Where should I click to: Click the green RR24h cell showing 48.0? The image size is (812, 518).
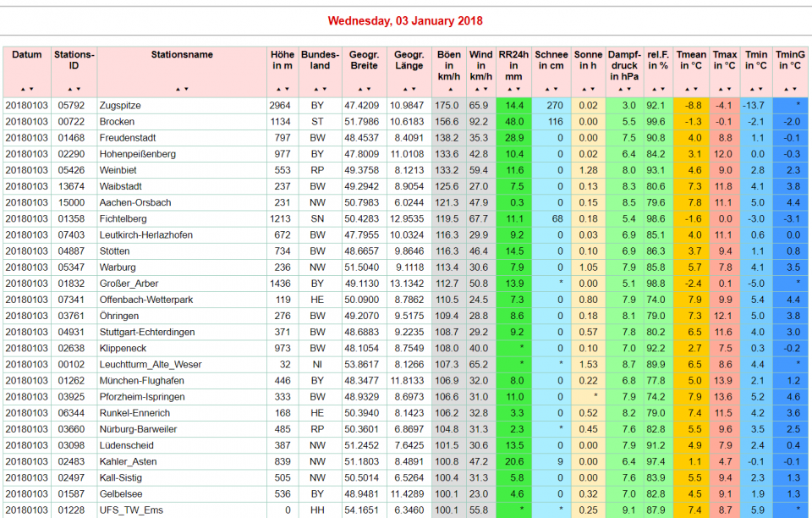pos(514,122)
